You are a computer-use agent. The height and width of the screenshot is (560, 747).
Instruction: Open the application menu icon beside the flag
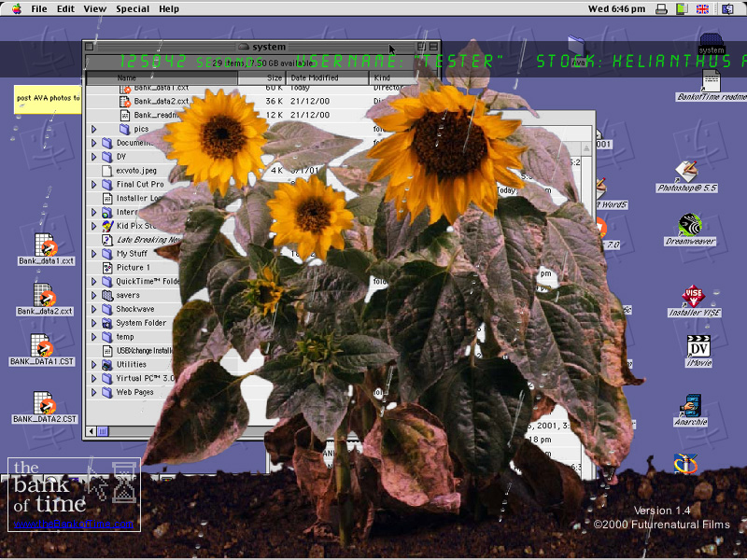pyautogui.click(x=727, y=9)
